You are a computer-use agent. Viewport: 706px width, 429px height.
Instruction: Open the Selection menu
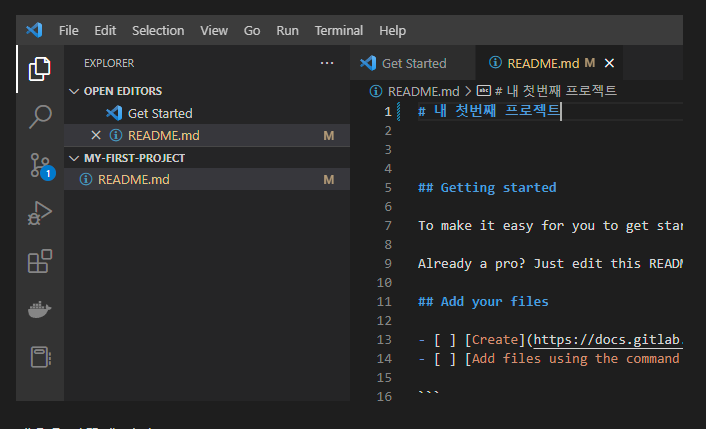coord(158,31)
